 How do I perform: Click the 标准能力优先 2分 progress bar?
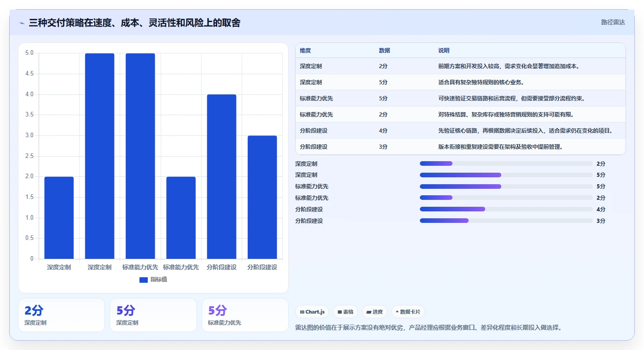506,198
